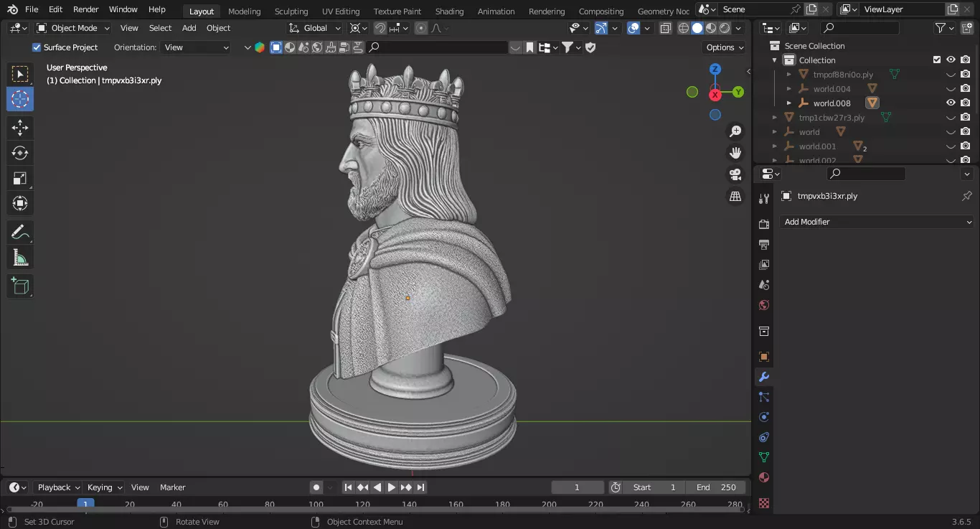980x529 pixels.
Task: Click the pan hand viewport icon
Action: (x=735, y=153)
